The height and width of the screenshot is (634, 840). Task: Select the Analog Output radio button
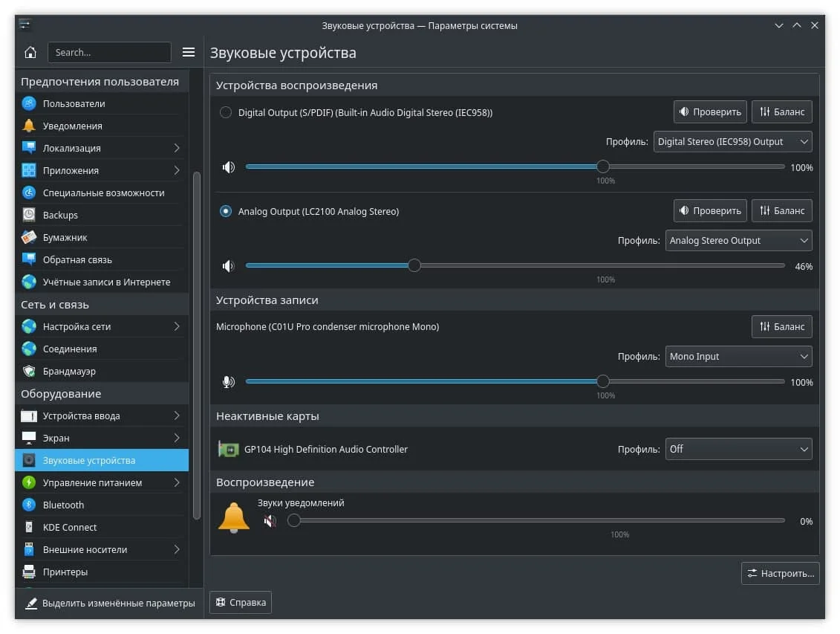click(226, 211)
